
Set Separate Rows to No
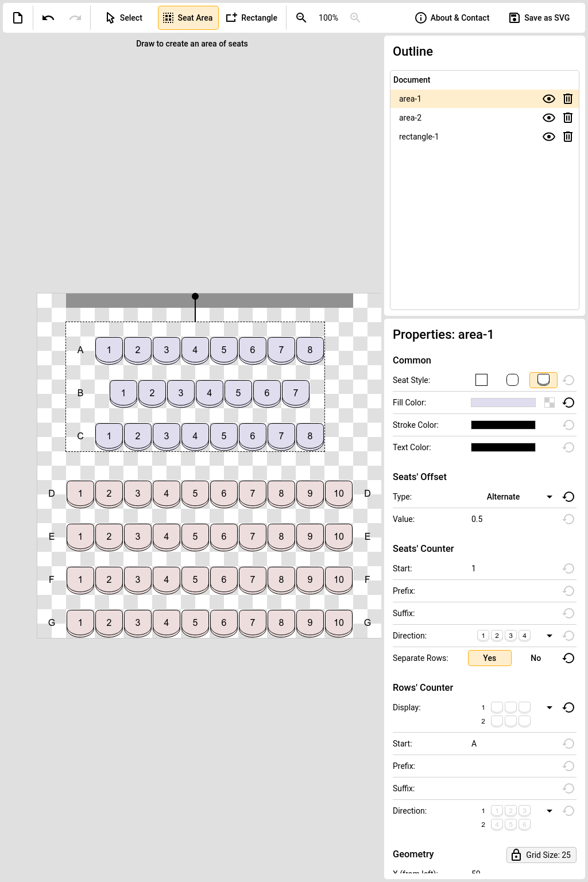pos(535,658)
